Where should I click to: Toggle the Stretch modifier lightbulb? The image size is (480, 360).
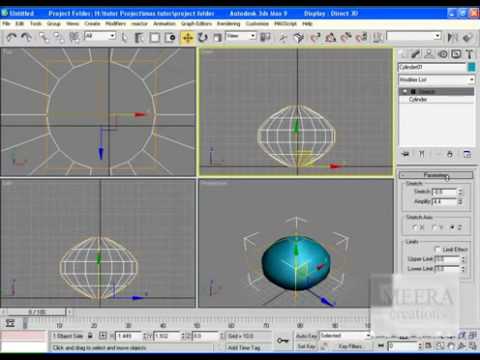pyautogui.click(x=405, y=91)
